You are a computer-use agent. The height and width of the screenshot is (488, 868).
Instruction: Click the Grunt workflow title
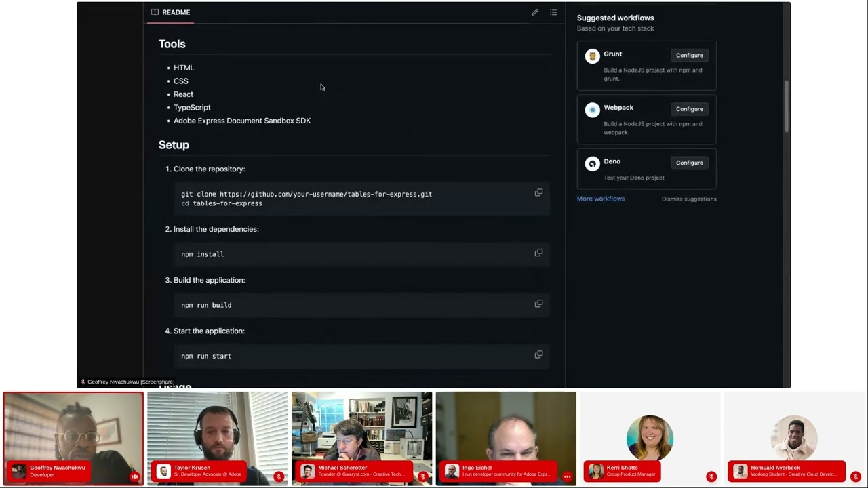(613, 54)
